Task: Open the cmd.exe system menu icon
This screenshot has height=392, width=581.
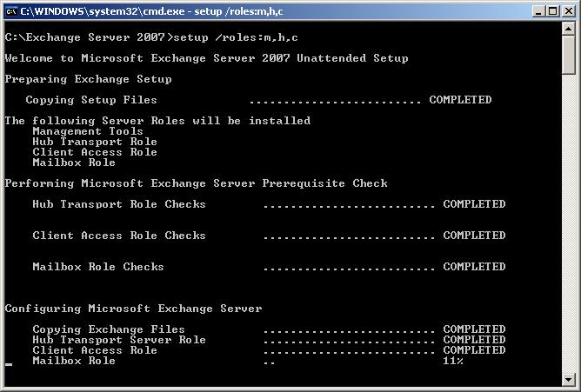Action: (x=11, y=11)
